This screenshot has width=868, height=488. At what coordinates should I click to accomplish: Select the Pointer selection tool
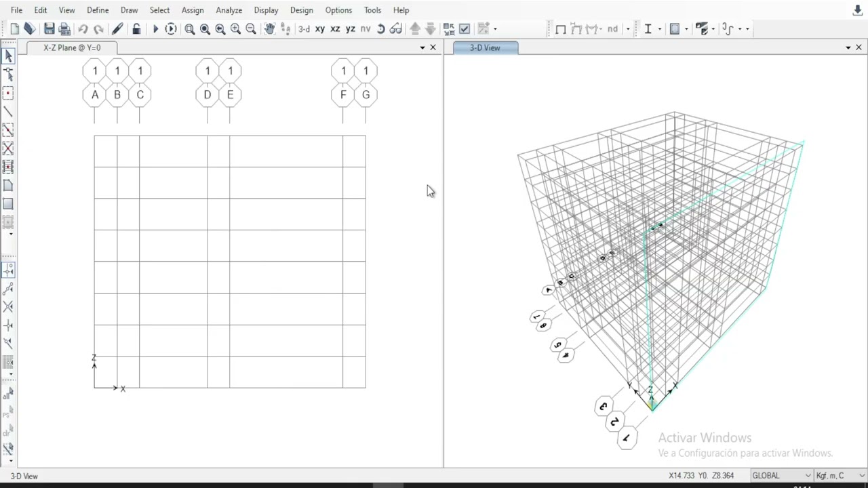pos(8,56)
